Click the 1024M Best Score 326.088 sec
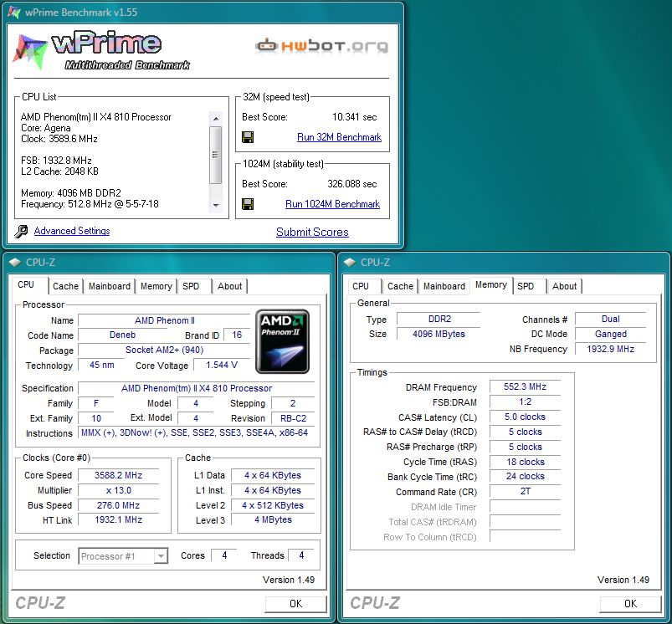672x624 pixels. (x=351, y=184)
